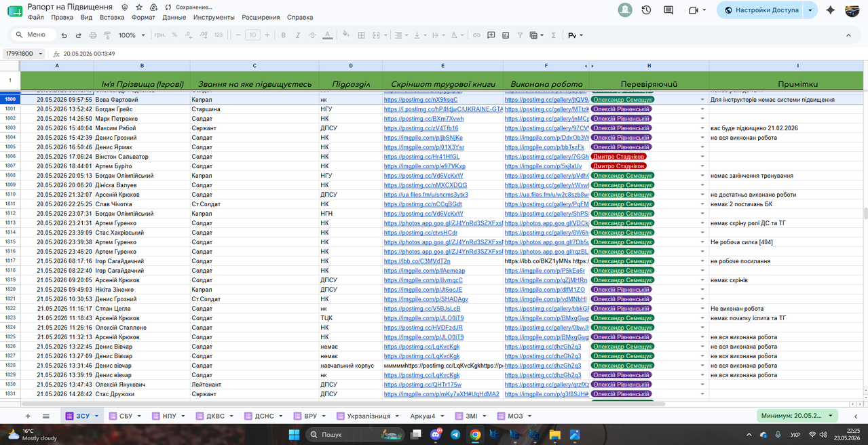The height and width of the screenshot is (445, 868).
Task: Open version history clock icon
Action: point(646,10)
